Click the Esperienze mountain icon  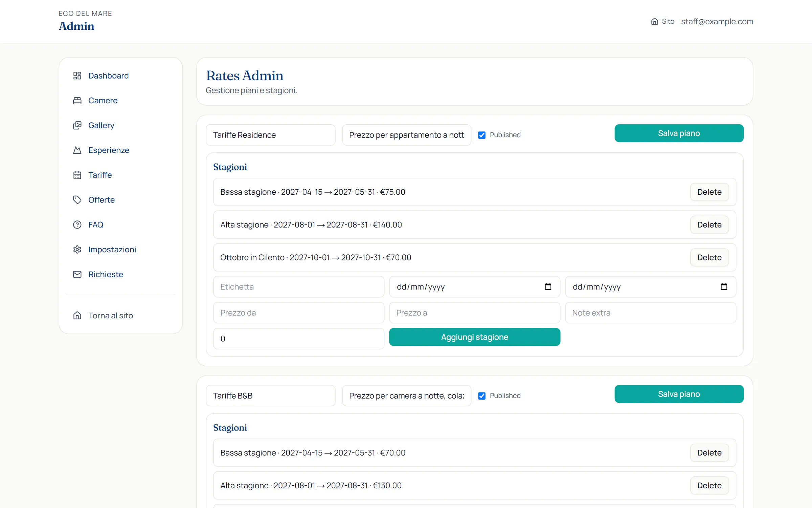tap(77, 150)
